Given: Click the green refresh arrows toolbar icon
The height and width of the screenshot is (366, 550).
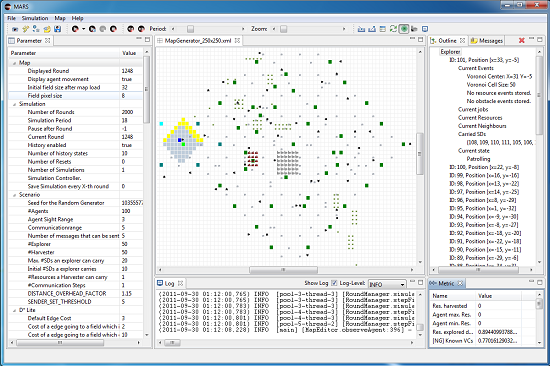Looking at the screenshot, I should (x=393, y=29).
